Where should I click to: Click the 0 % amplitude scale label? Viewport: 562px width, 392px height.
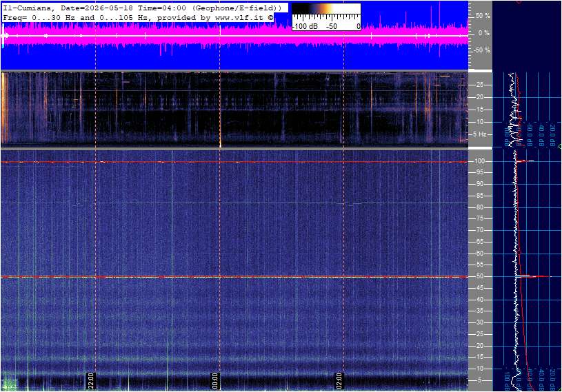(484, 33)
